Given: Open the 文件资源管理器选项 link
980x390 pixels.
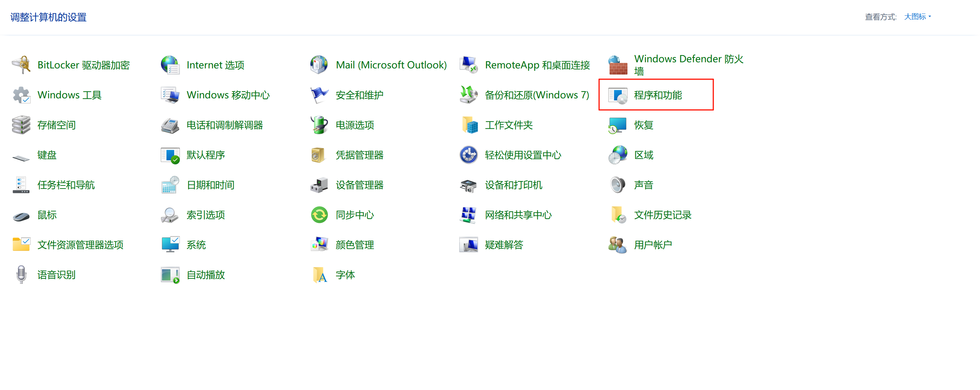Looking at the screenshot, I should point(80,245).
